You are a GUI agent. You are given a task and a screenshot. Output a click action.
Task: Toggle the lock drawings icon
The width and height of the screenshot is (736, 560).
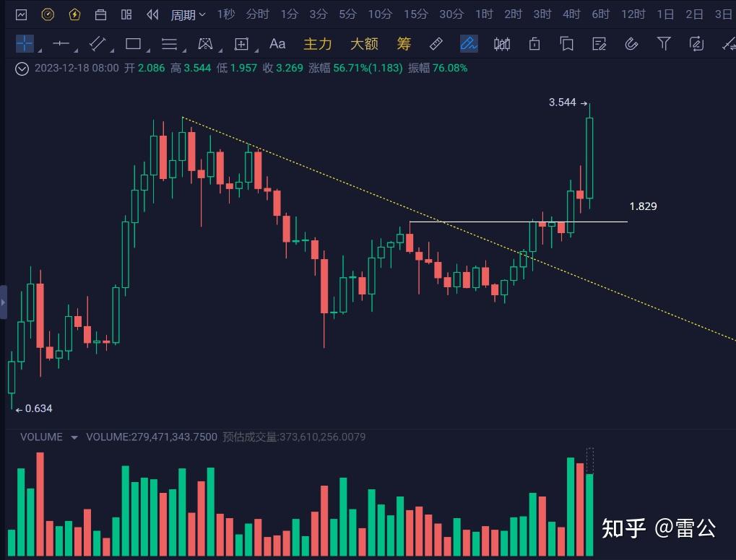[x=534, y=43]
